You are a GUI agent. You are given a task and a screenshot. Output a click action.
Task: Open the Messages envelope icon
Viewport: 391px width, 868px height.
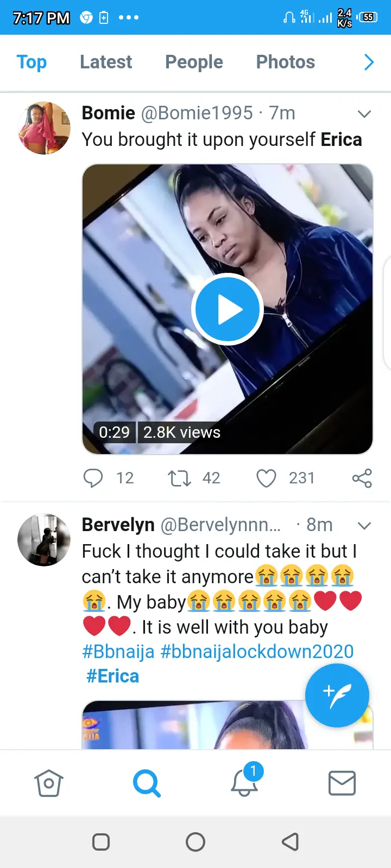tap(342, 783)
